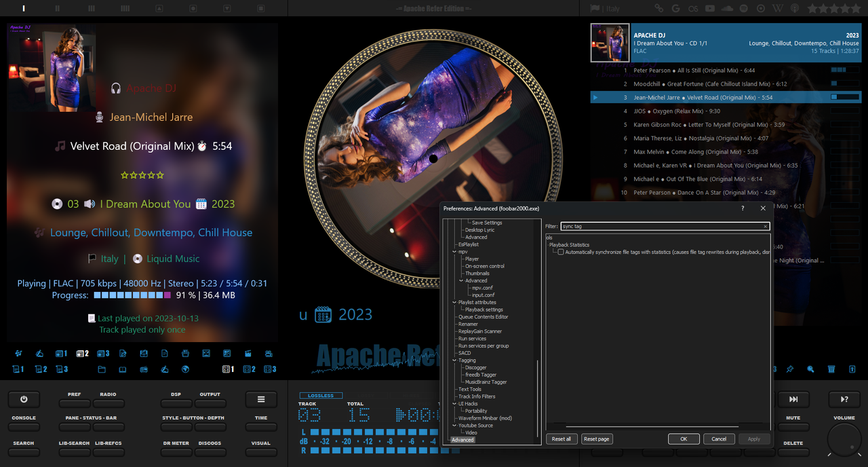Screen dimensions: 868x467
Task: Select mpv.conf in preferences tree
Action: 483,288
